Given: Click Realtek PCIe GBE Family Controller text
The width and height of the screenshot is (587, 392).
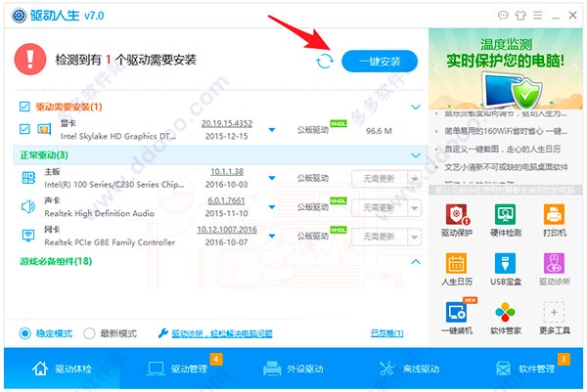Looking at the screenshot, I should tap(110, 242).
